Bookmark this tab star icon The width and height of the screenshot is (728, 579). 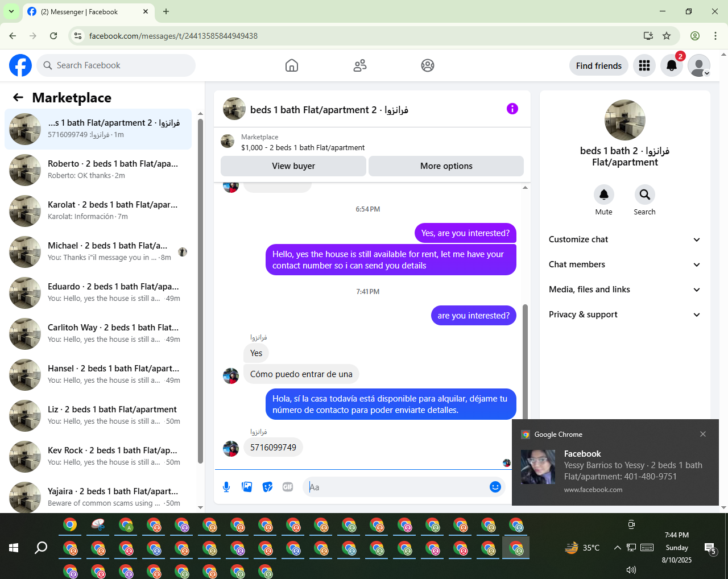click(x=667, y=36)
